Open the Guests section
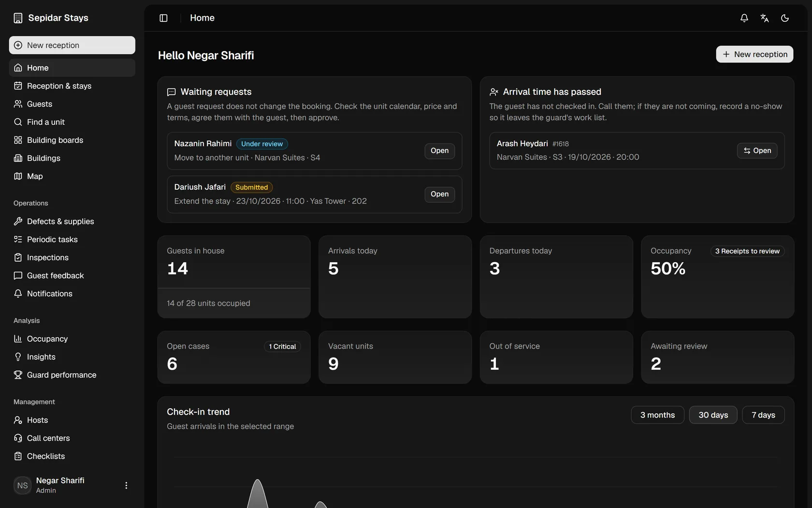This screenshot has height=508, width=812. point(72,104)
